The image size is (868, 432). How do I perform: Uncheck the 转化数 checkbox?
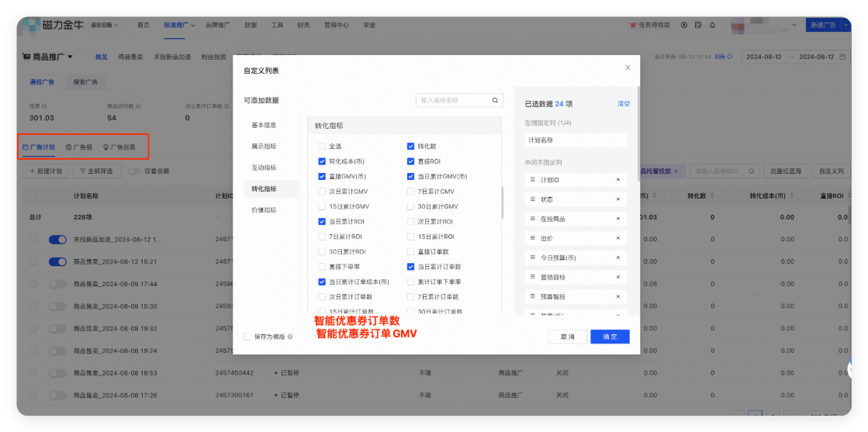[410, 147]
